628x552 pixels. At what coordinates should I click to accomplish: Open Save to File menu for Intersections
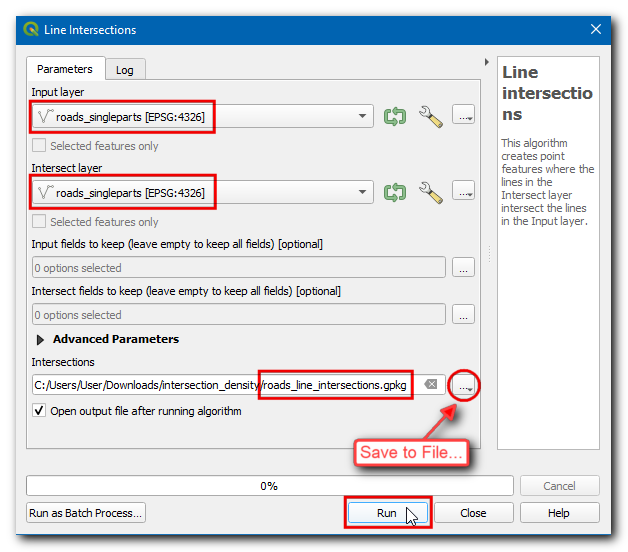(463, 385)
